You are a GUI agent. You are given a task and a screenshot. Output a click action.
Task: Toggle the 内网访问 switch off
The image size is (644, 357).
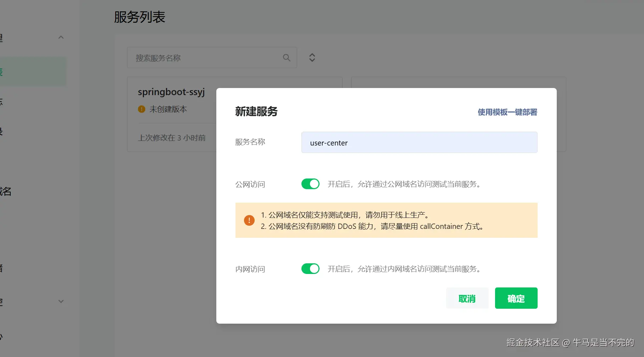tap(310, 269)
